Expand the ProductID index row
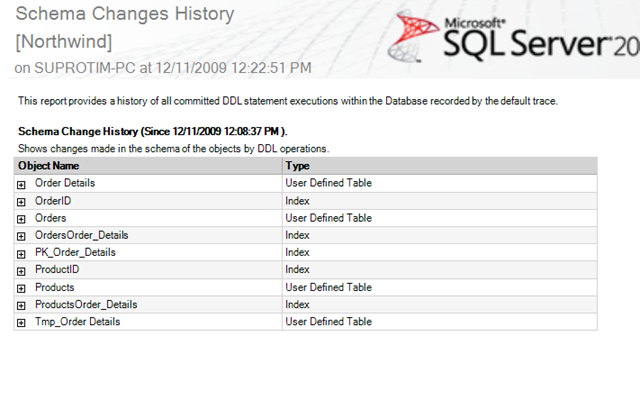This screenshot has width=640, height=409. click(x=21, y=271)
